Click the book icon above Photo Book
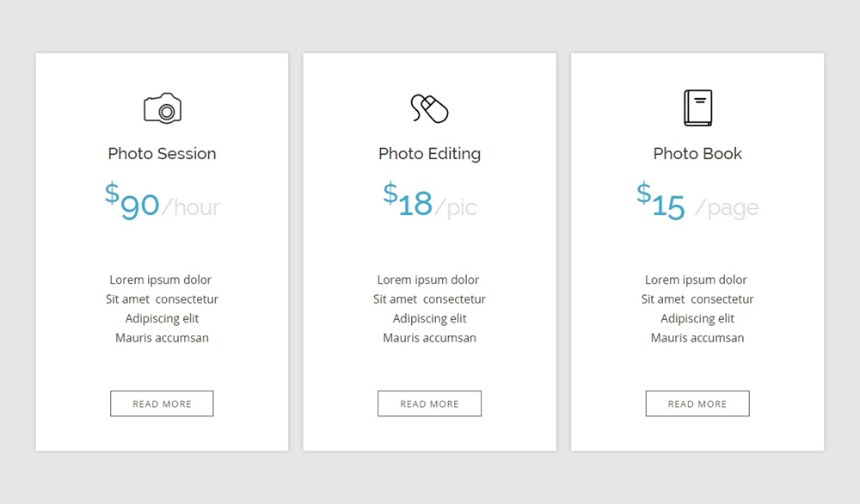This screenshot has height=504, width=860. tap(697, 108)
